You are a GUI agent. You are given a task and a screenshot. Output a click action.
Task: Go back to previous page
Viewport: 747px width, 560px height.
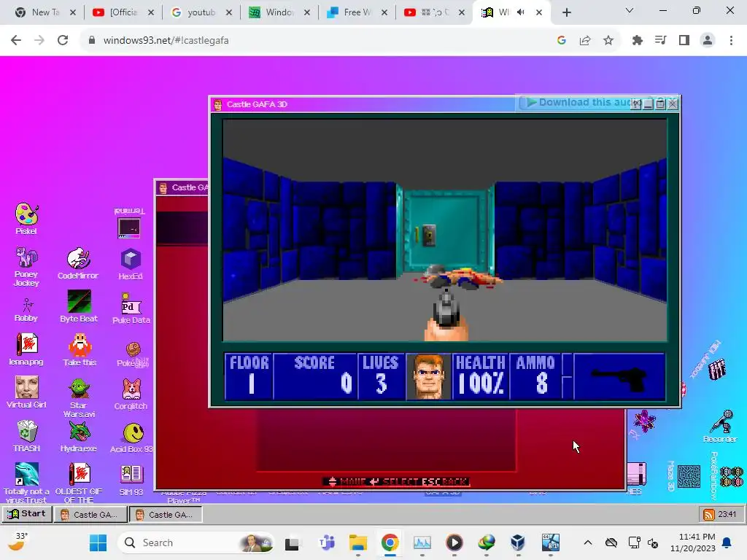pyautogui.click(x=16, y=41)
